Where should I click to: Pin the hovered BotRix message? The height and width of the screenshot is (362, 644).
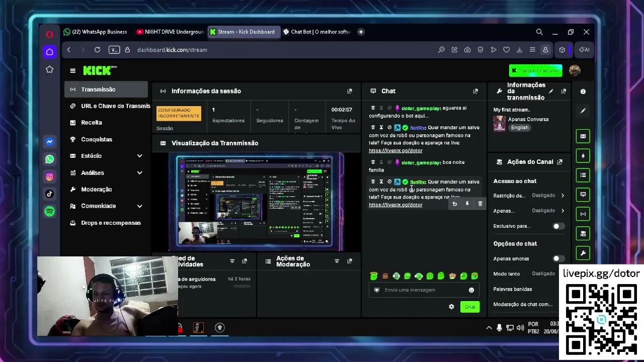(467, 204)
